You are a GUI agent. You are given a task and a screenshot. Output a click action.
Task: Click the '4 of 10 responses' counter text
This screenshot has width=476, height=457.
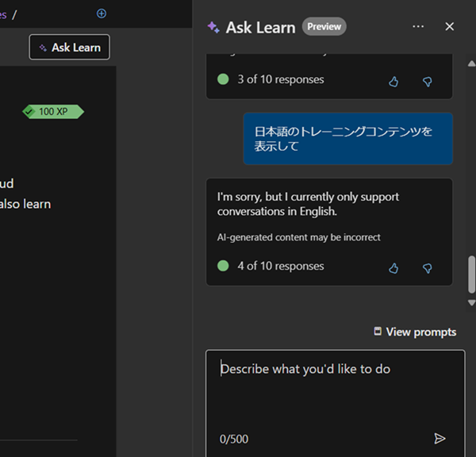281,266
